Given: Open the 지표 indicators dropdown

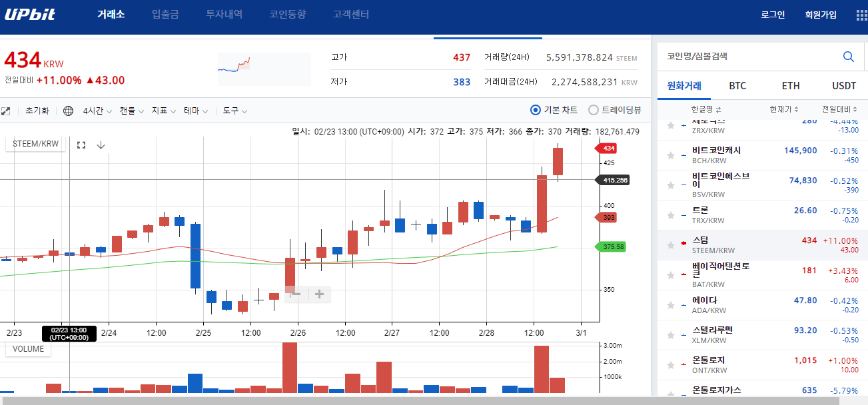Looking at the screenshot, I should tap(164, 111).
